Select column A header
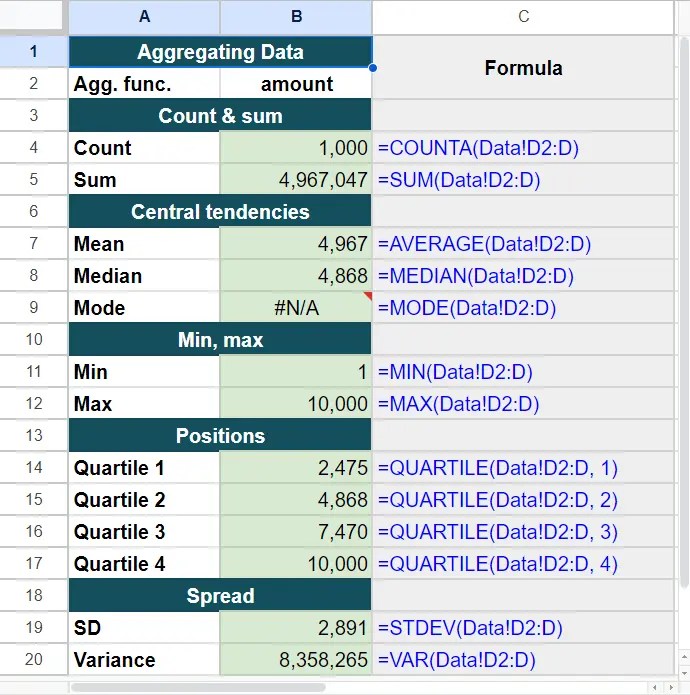The width and height of the screenshot is (690, 695). pyautogui.click(x=144, y=17)
